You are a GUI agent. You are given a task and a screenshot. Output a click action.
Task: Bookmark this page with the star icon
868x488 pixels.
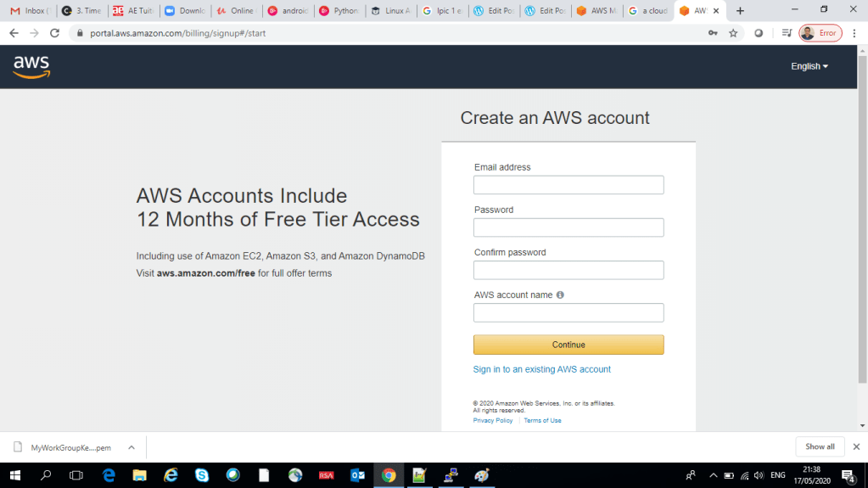point(733,33)
